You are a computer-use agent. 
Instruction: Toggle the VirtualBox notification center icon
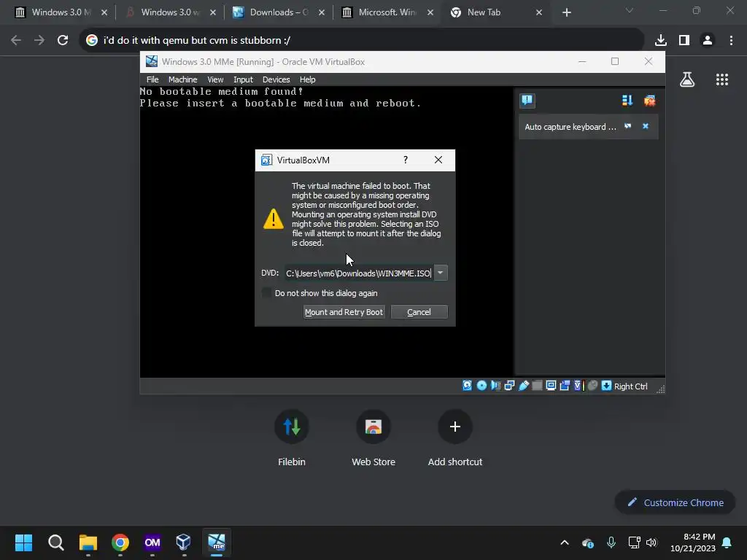527,101
